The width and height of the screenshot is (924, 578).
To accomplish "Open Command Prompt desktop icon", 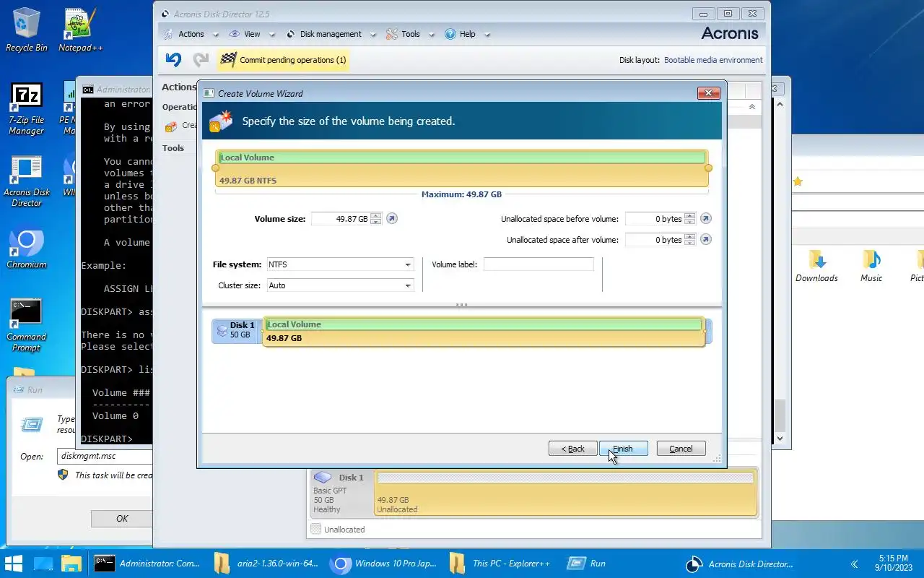I will (27, 325).
